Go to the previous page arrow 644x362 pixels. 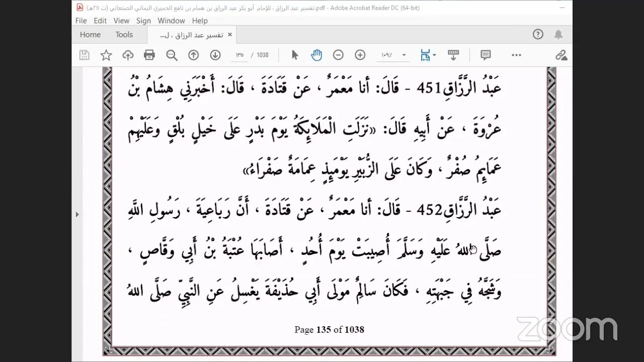click(x=193, y=55)
